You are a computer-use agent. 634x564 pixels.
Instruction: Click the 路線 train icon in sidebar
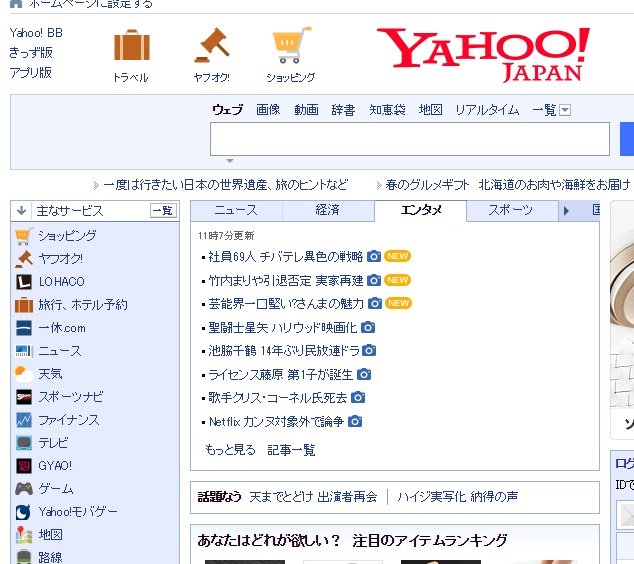[x=23, y=557]
